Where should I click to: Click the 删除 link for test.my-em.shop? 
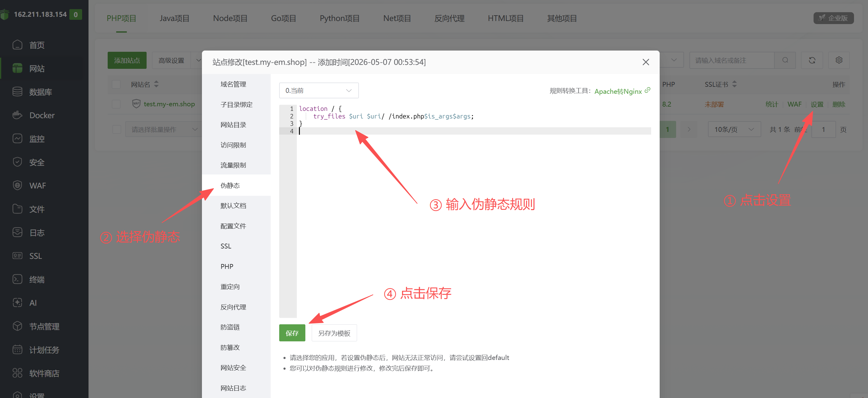tap(839, 104)
